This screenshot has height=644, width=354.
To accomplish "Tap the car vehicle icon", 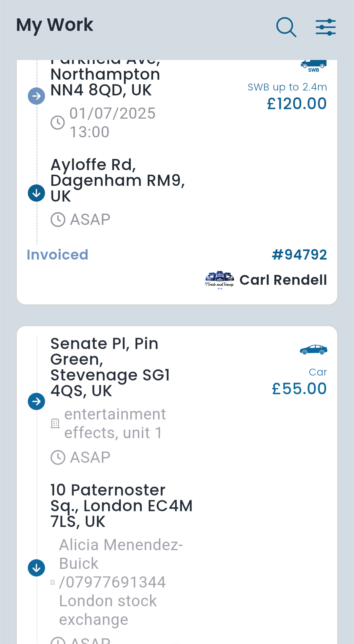I will pos(313,350).
